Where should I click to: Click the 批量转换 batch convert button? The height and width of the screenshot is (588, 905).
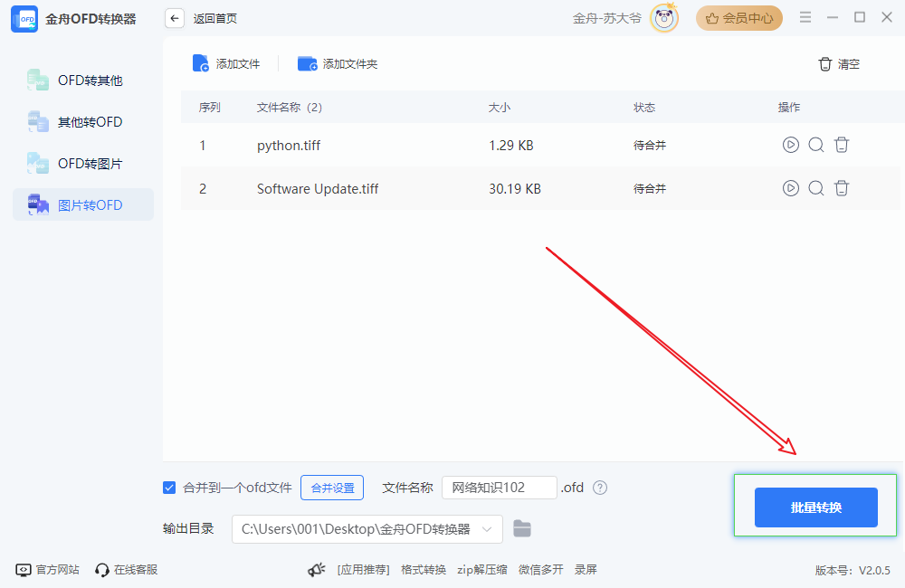pos(816,507)
